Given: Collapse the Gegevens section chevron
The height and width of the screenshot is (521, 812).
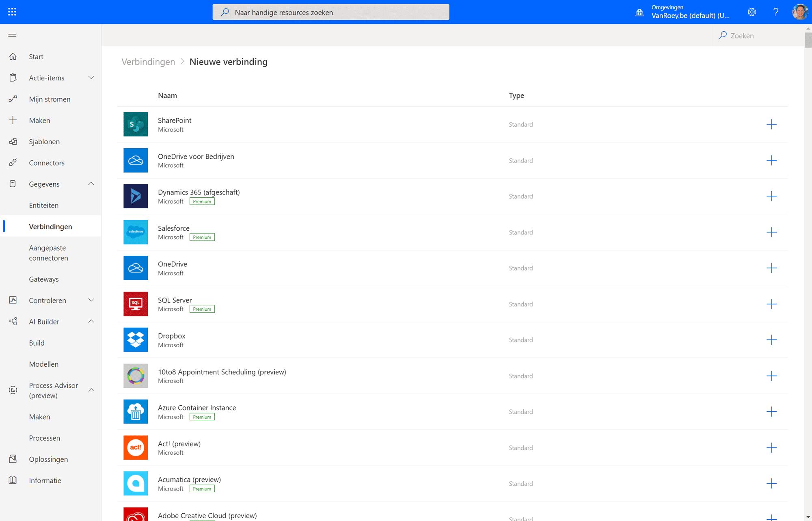Looking at the screenshot, I should click(91, 184).
